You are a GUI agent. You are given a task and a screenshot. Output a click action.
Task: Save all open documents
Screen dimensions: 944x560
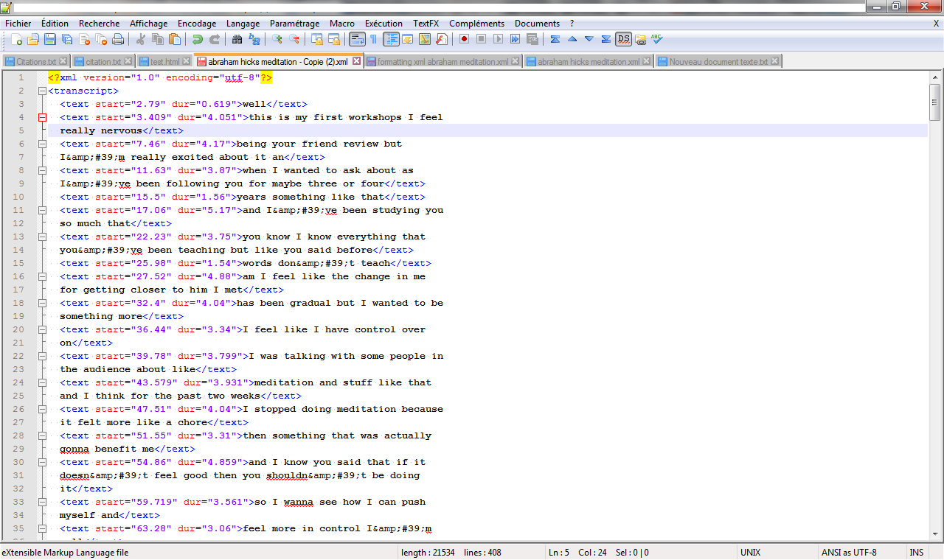[x=66, y=38]
